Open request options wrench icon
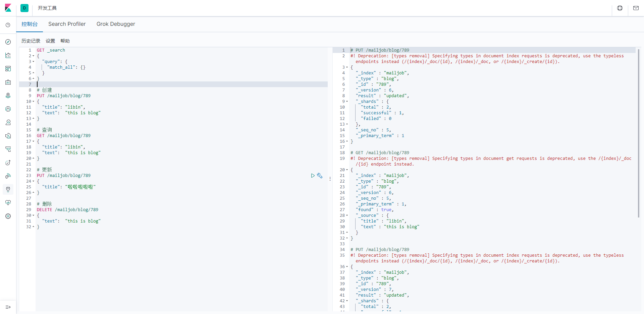This screenshot has height=314, width=644. [x=320, y=176]
